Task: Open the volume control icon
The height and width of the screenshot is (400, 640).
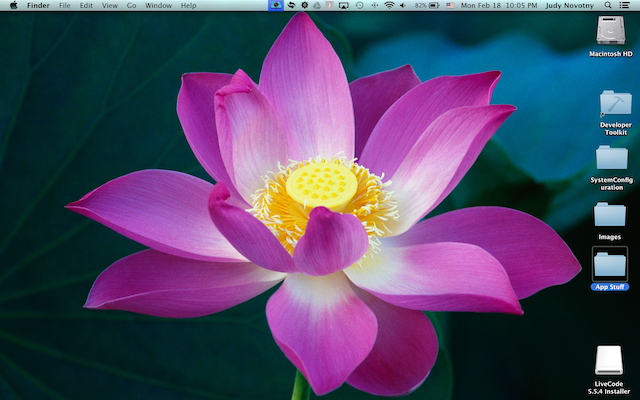Action: [x=403, y=5]
